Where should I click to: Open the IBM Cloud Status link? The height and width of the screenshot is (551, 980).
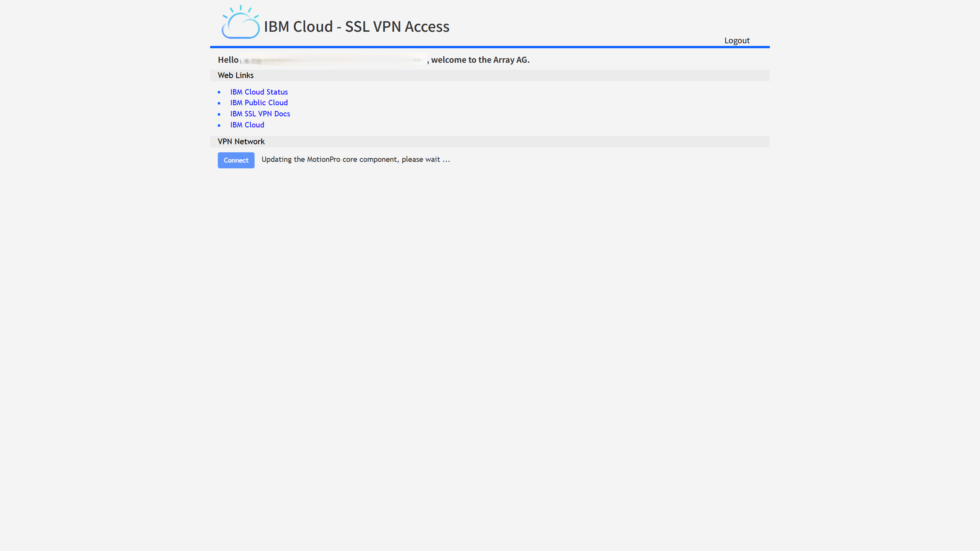pyautogui.click(x=259, y=92)
